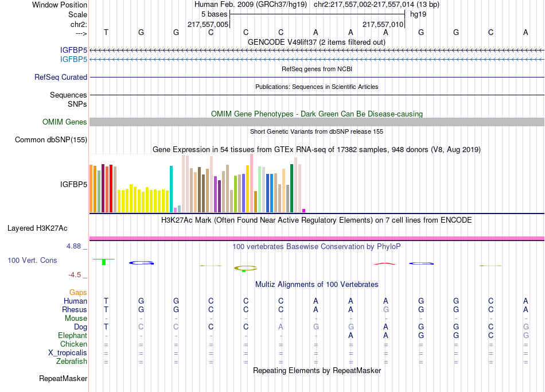The width and height of the screenshot is (545, 392).
Task: Click the 217,557,010 coordinate marker
Action: pyautogui.click(x=383, y=24)
